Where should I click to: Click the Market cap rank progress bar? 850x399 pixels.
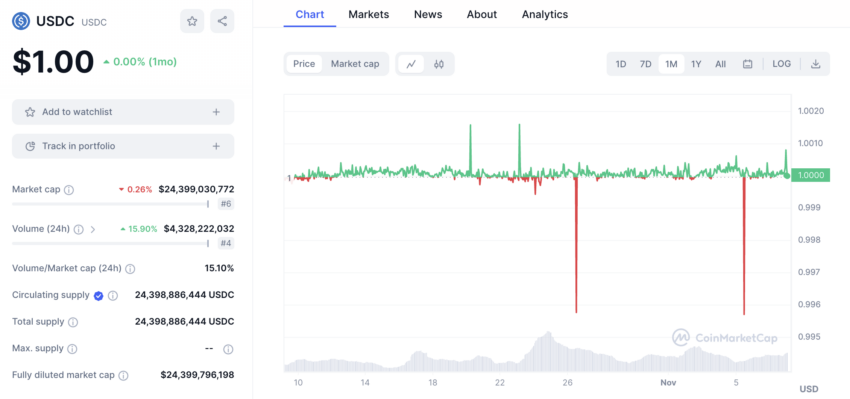coord(111,204)
